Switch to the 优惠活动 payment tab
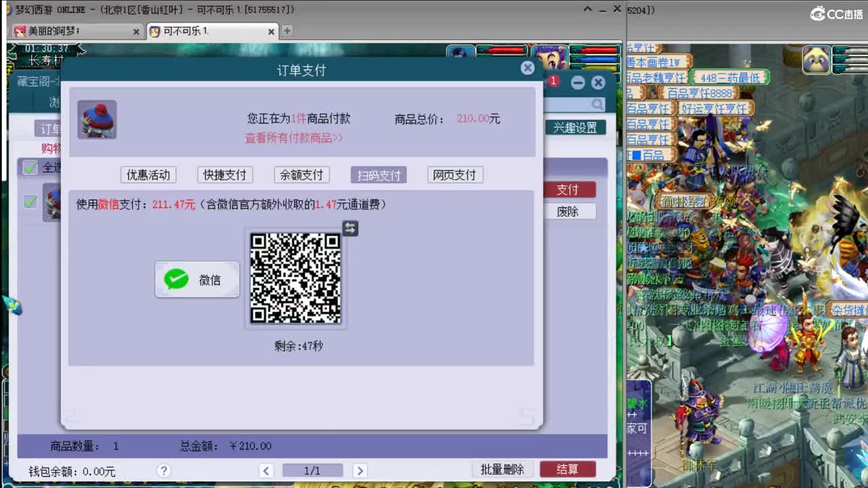 [149, 175]
